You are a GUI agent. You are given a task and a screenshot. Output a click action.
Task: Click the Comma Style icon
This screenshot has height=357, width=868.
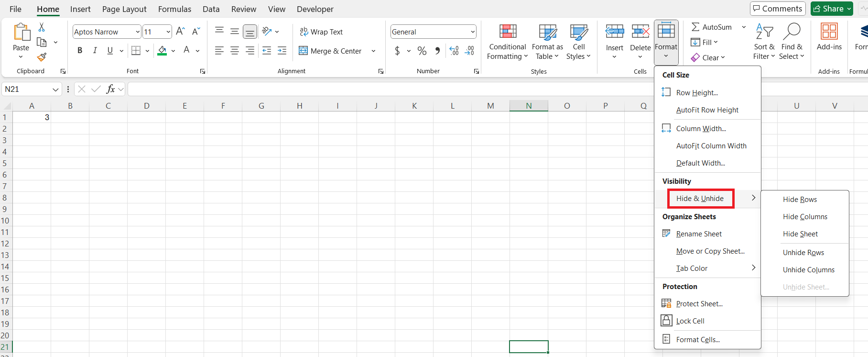437,50
